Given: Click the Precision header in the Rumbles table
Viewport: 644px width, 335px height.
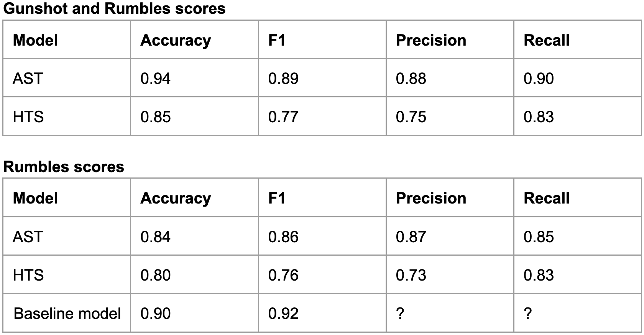Looking at the screenshot, I should [431, 198].
